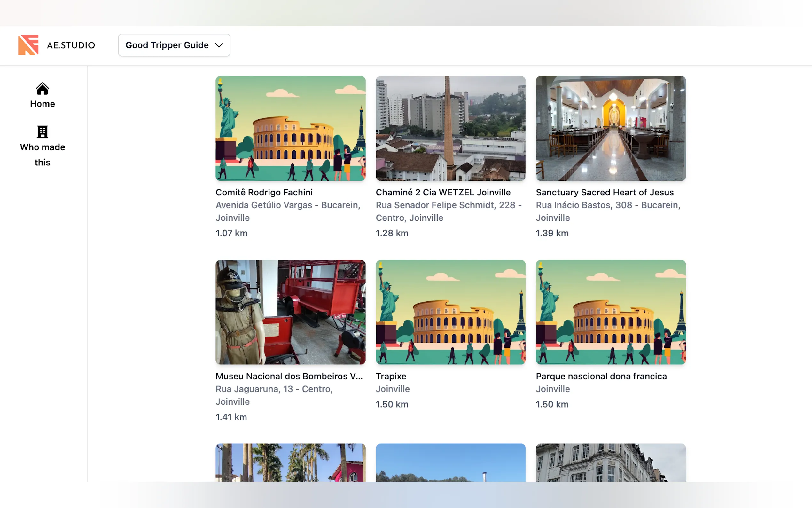
Task: Open the Good Tripper Guide dropdown
Action: point(174,45)
